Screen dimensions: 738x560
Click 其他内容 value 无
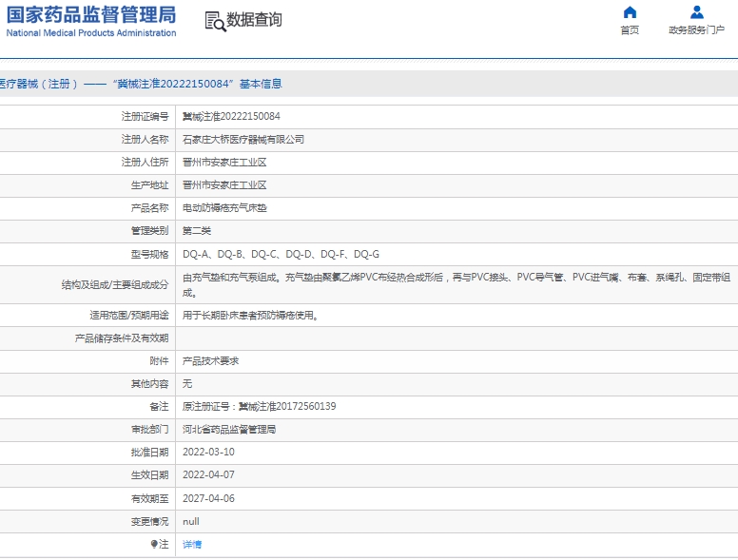pos(187,383)
